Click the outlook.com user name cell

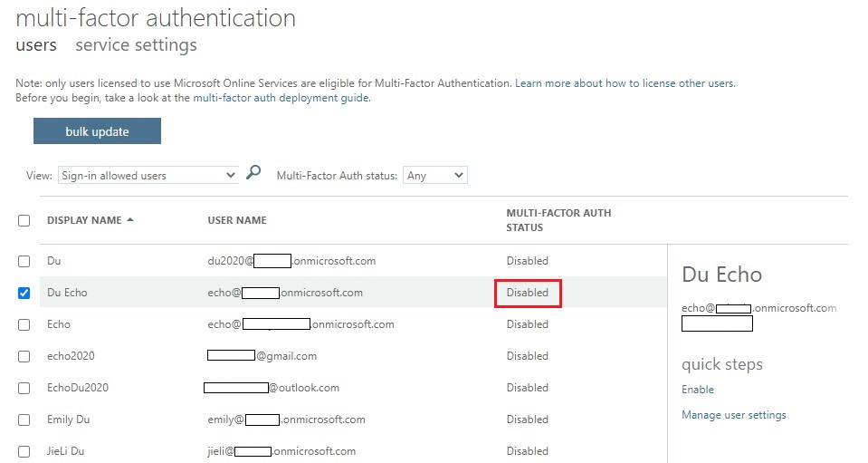coord(272,388)
